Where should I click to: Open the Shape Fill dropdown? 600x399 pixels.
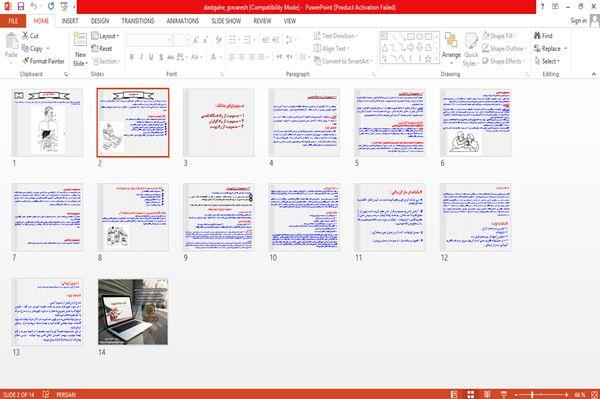click(x=499, y=36)
